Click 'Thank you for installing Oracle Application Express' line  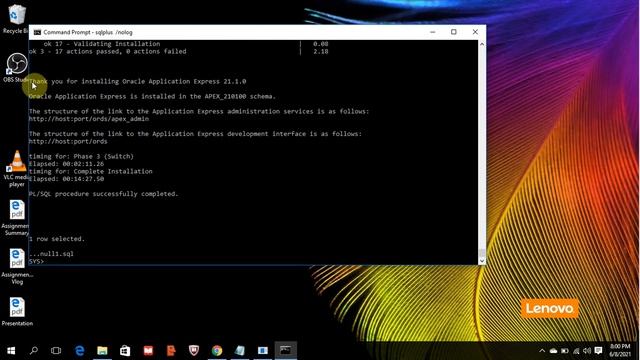137,81
